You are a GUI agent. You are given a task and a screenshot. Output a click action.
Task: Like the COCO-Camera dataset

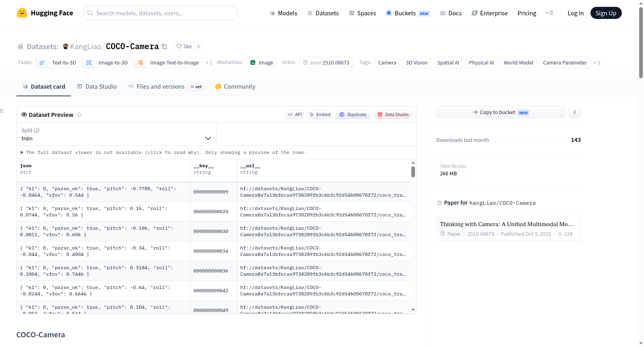[184, 46]
